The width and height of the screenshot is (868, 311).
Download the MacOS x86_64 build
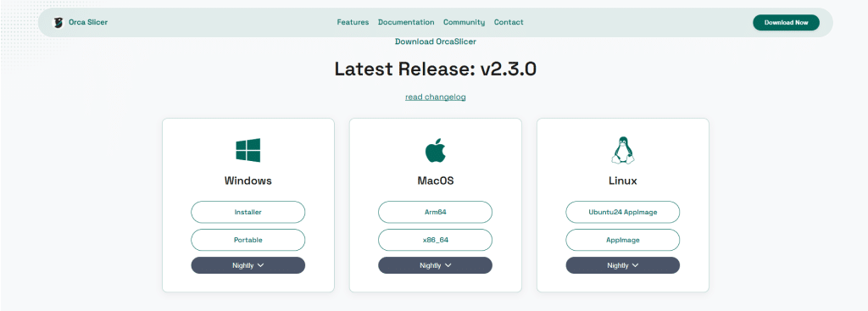(435, 240)
